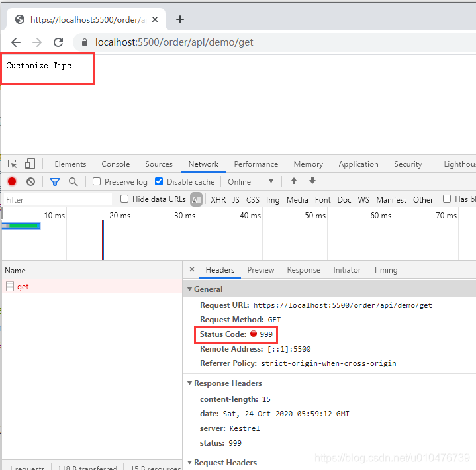This screenshot has width=476, height=470.
Task: Collapse the General section
Action: click(190, 289)
